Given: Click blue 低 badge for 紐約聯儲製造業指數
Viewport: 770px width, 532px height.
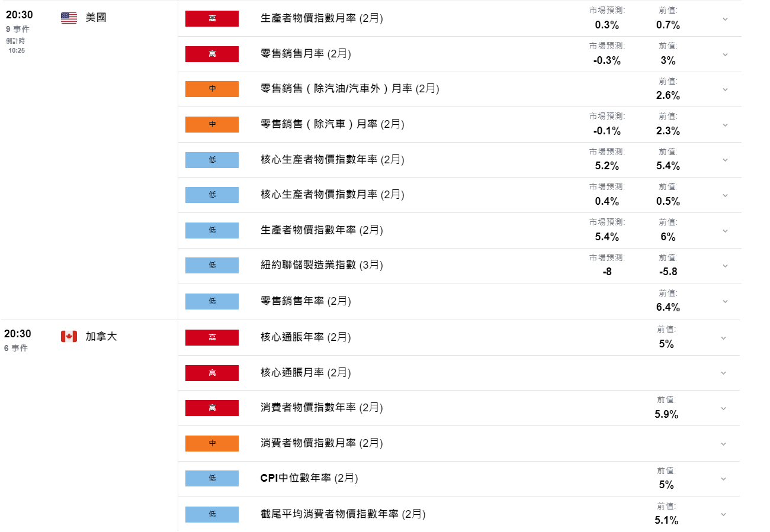Looking at the screenshot, I should pyautogui.click(x=212, y=265).
